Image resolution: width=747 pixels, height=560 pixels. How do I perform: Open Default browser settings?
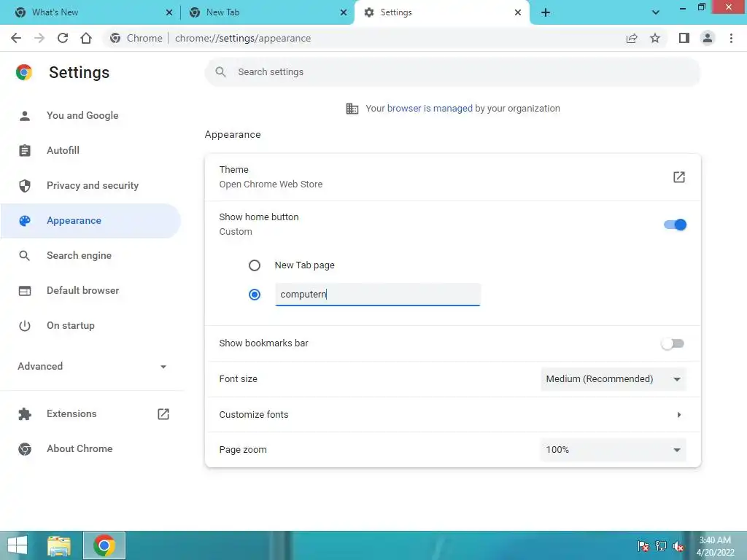pyautogui.click(x=90, y=290)
